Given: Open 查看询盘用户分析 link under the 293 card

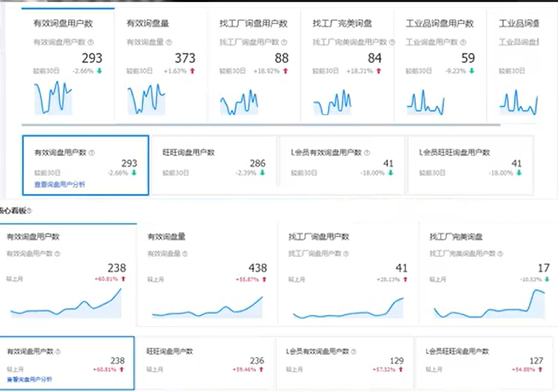Looking at the screenshot, I should tap(60, 184).
